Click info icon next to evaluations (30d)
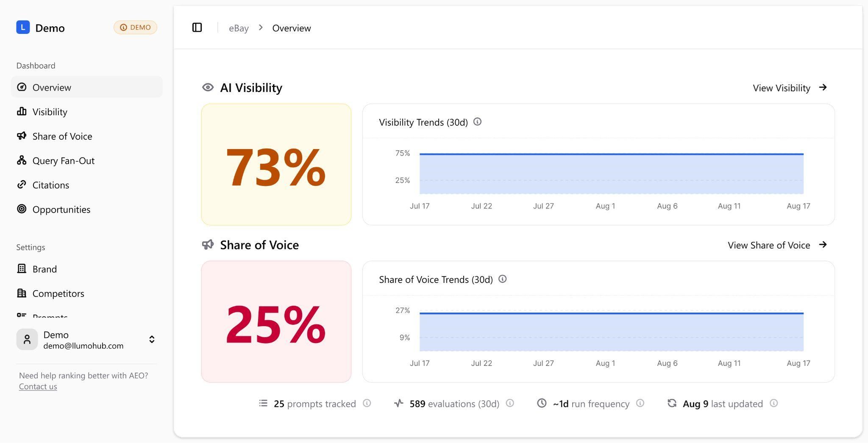This screenshot has width=868, height=443. point(510,403)
